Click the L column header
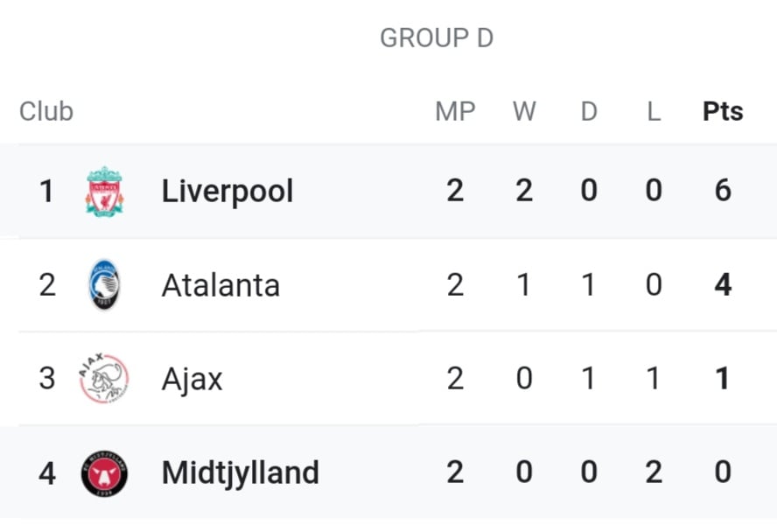 (x=654, y=111)
